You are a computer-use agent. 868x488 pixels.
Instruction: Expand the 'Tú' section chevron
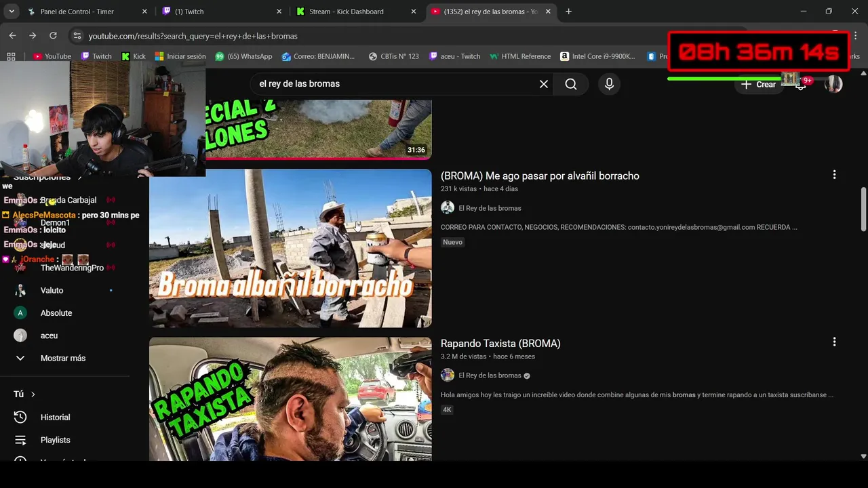click(33, 394)
